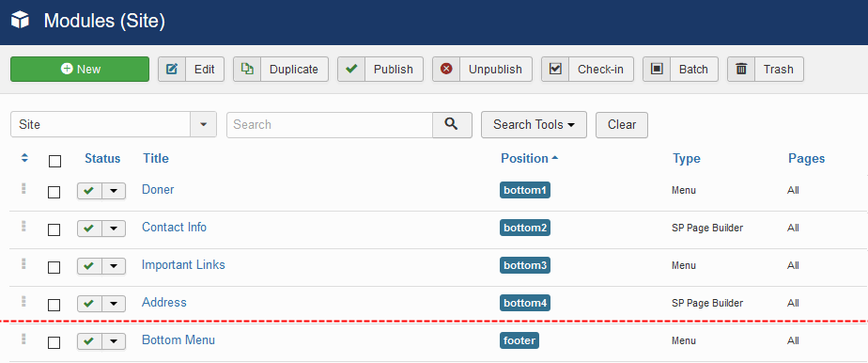Click the bottom3 position label
The width and height of the screenshot is (868, 363).
pyautogui.click(x=525, y=265)
